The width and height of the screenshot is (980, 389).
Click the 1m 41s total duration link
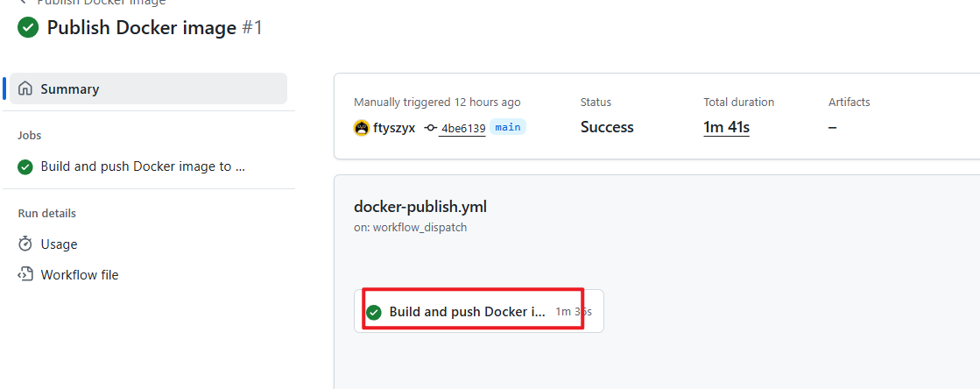click(x=726, y=127)
